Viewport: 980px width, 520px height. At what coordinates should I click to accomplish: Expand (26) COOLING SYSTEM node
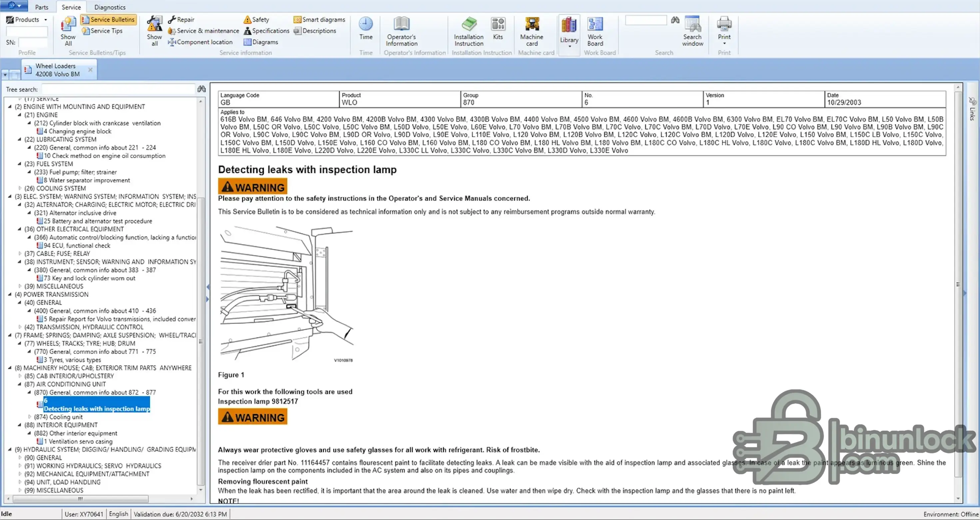(20, 188)
